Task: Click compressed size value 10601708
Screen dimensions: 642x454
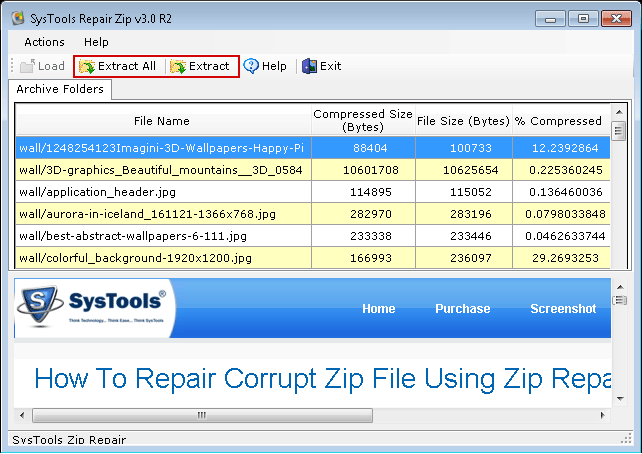Action: [x=371, y=170]
